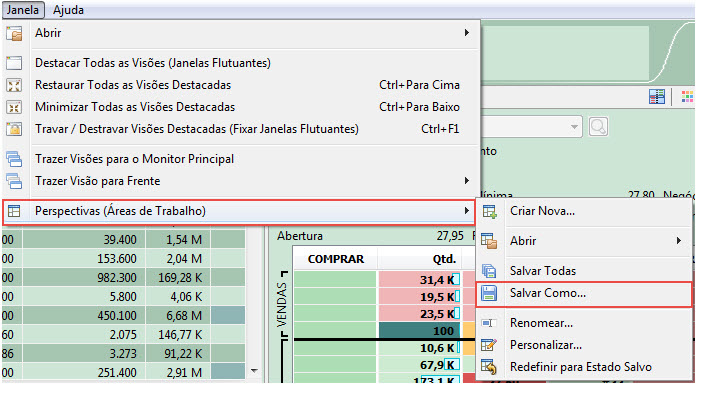Click the VENDAS vertical label
Viewport: 707px width, 395px height.
pos(282,305)
